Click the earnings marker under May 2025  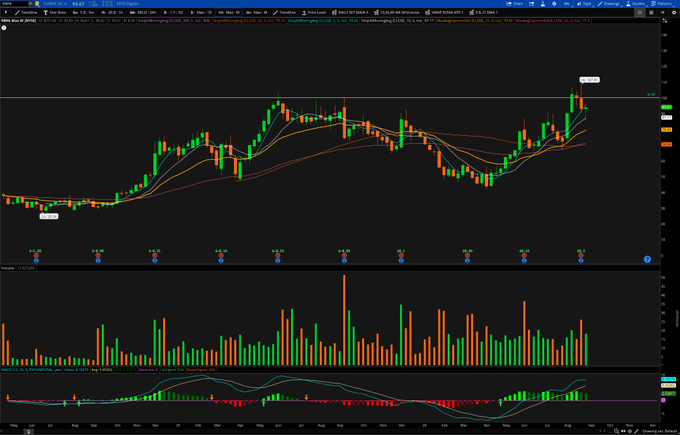278,256
